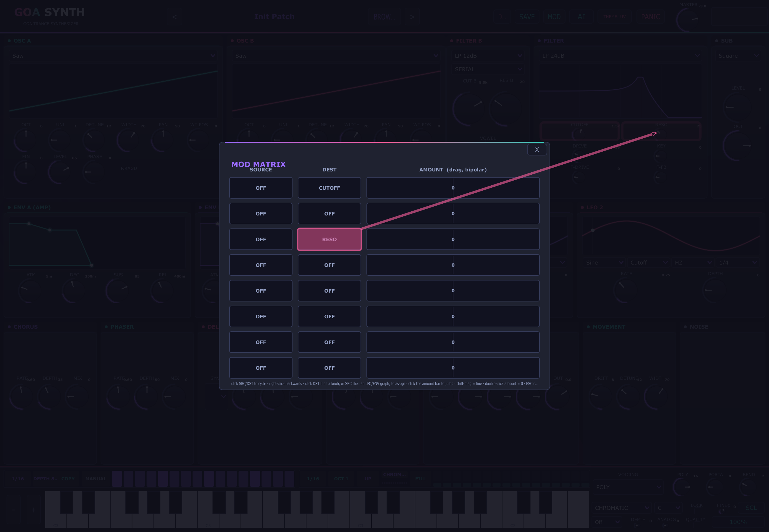Go to previous patch with left arrow
The image size is (769, 532).
coord(175,17)
